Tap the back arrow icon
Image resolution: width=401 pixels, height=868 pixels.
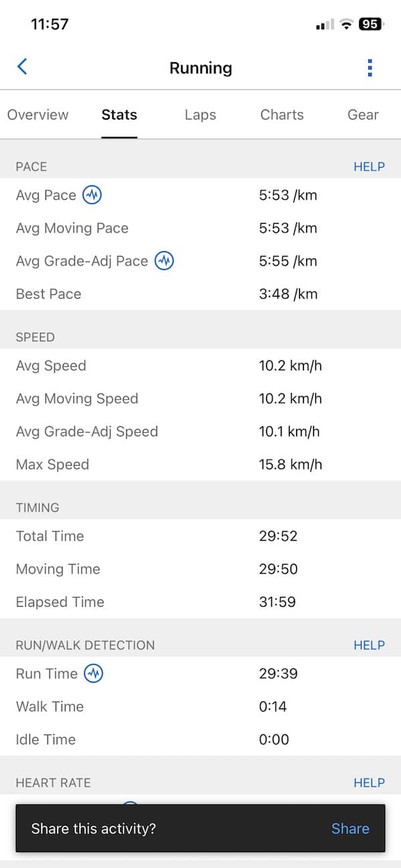tap(22, 67)
